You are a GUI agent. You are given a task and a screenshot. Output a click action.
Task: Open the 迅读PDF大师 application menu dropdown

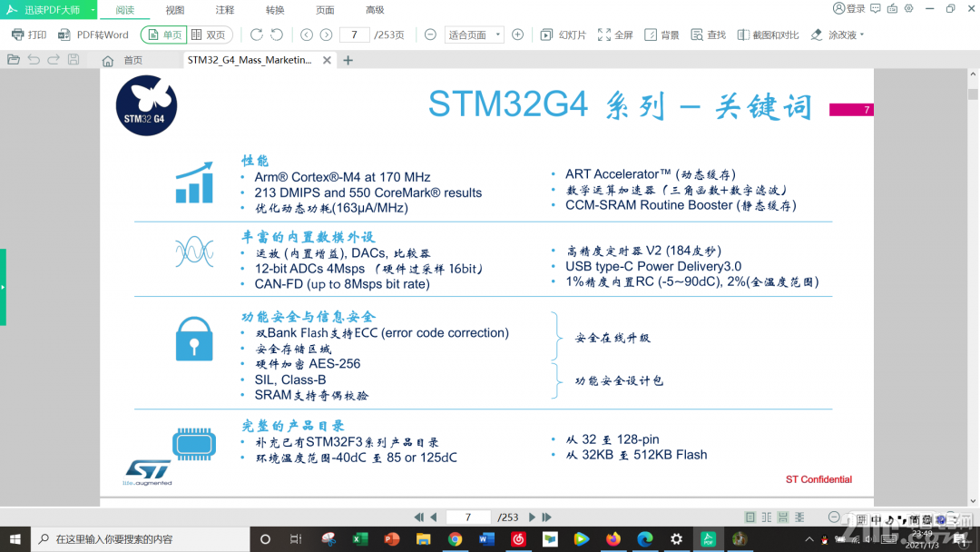[x=93, y=10]
